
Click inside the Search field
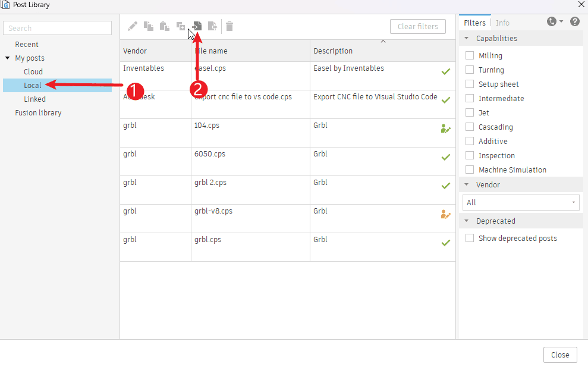pos(56,28)
